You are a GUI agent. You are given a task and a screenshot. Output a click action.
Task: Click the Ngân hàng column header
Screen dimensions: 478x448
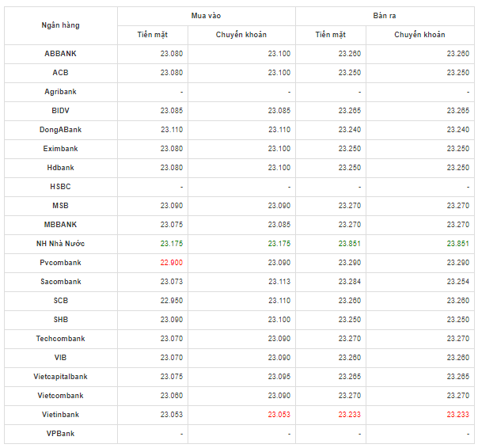[x=60, y=25]
